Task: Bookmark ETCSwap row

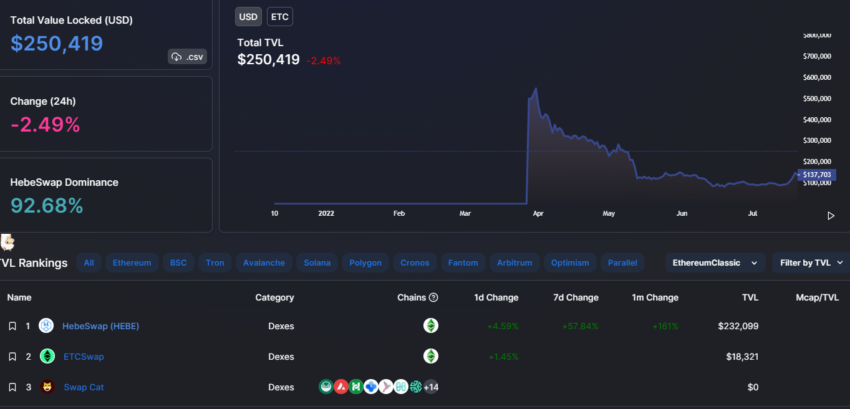Action: point(12,356)
